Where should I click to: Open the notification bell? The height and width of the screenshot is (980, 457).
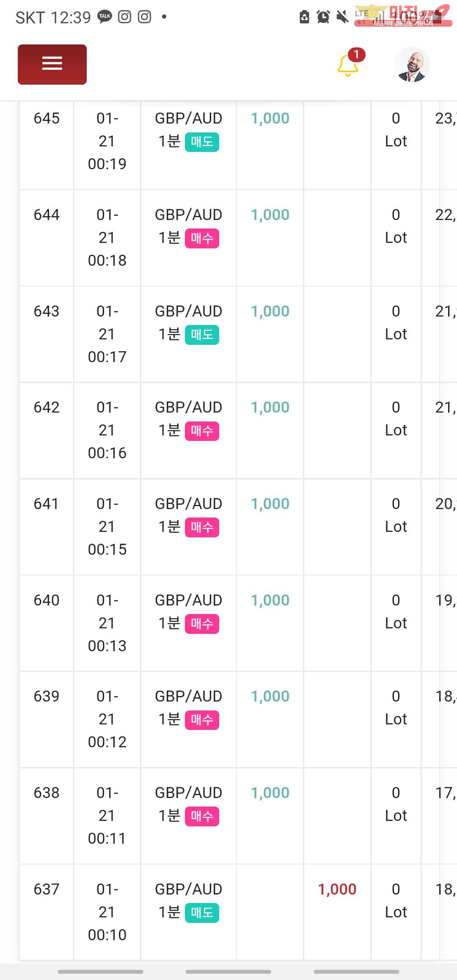(347, 66)
